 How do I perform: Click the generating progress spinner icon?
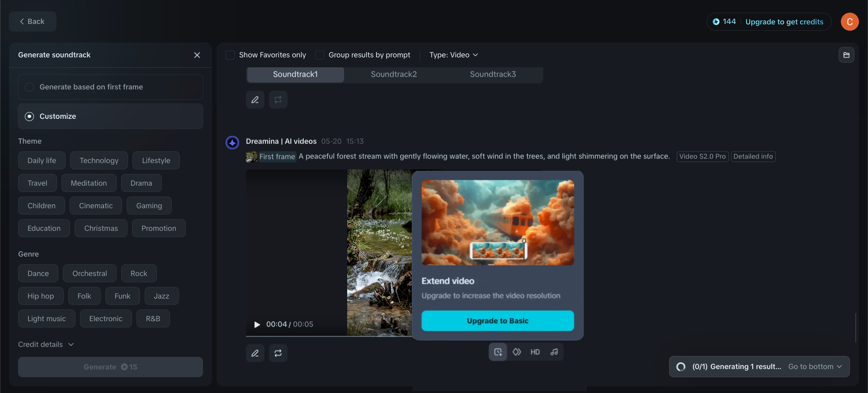pyautogui.click(x=681, y=367)
